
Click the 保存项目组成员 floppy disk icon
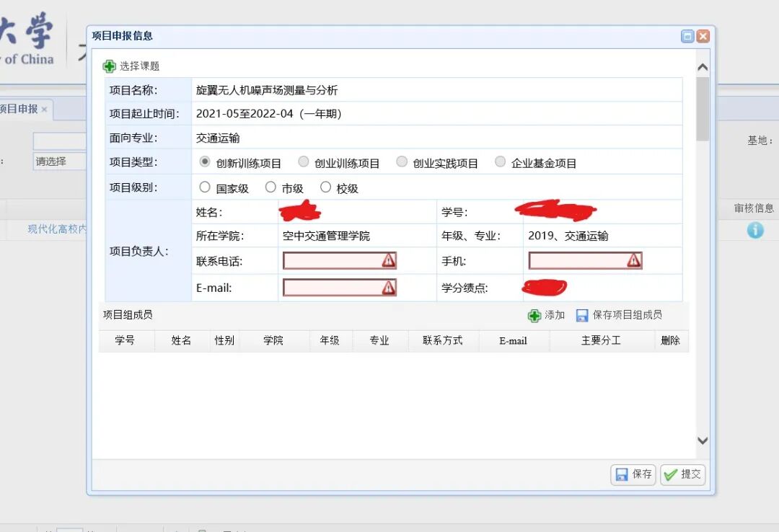click(x=582, y=315)
